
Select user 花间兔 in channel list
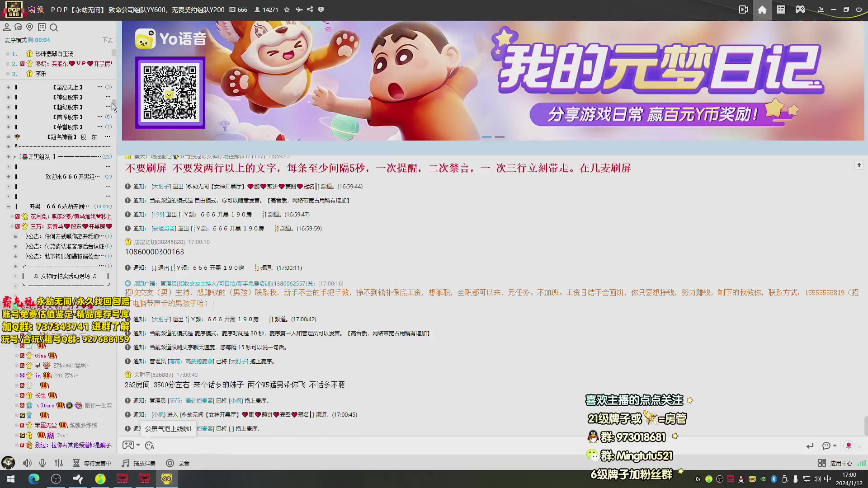71,216
